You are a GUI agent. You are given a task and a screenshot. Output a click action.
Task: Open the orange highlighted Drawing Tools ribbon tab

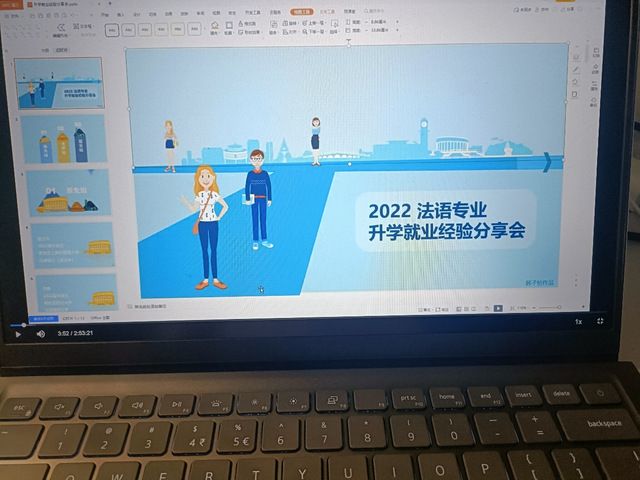click(301, 12)
